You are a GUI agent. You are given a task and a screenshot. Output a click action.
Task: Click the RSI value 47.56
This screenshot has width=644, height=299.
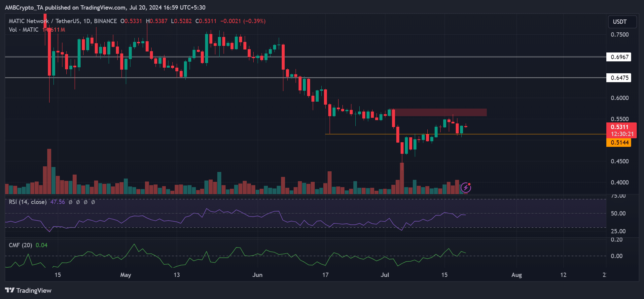click(57, 202)
